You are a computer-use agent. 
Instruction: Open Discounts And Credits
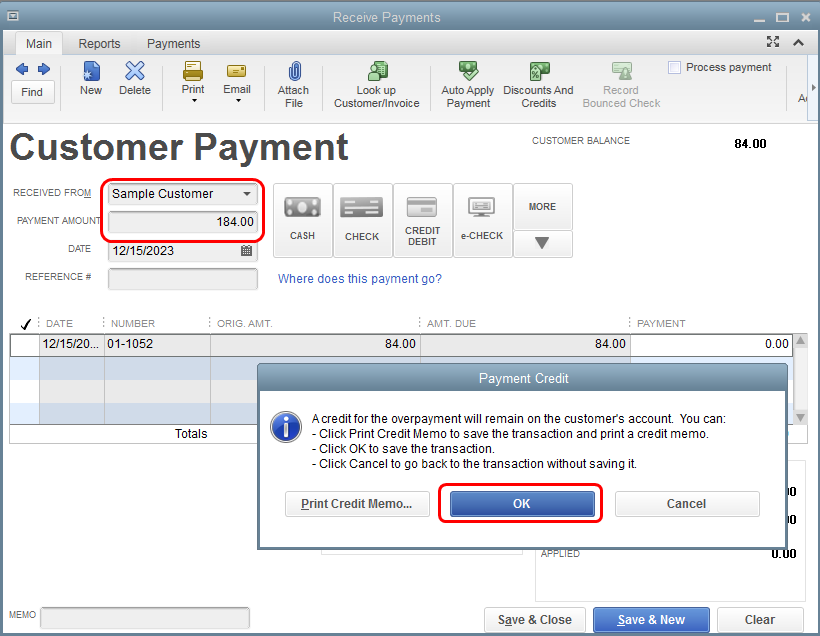point(539,84)
